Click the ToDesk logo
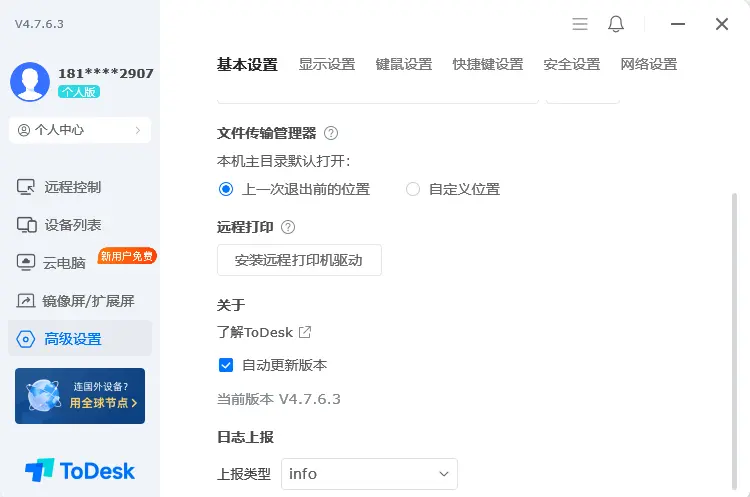The width and height of the screenshot is (750, 497). tap(80, 471)
